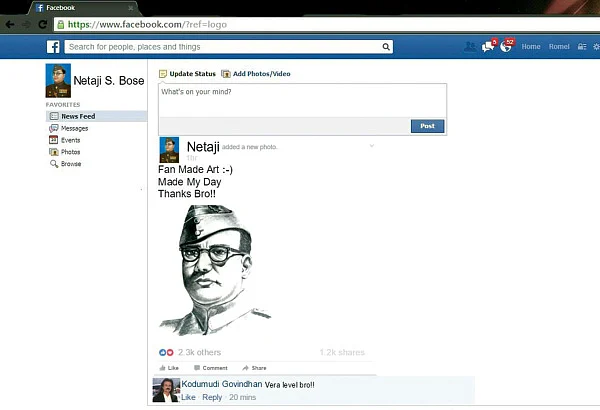Click the commenter's profile picture
Screen dimensions: 600x410
click(x=166, y=390)
